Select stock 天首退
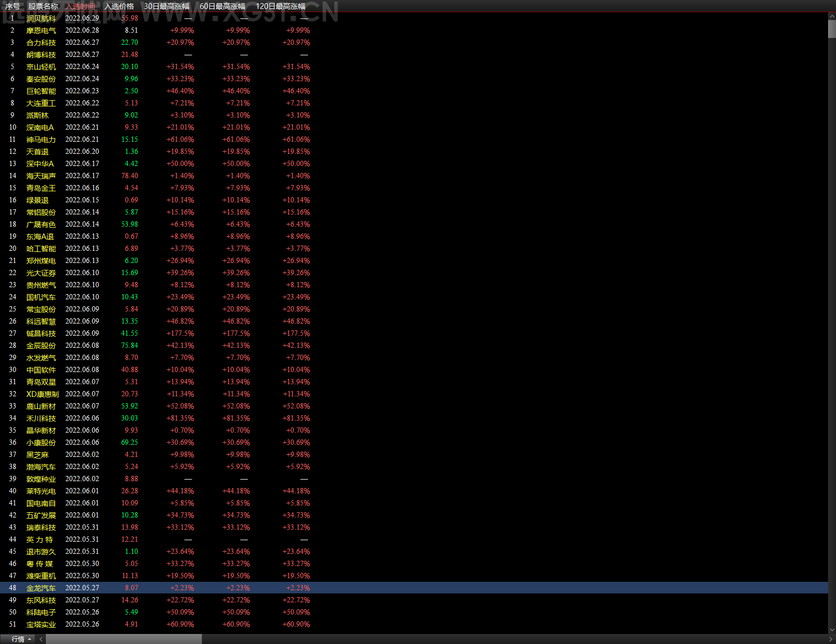This screenshot has height=644, width=836. click(37, 152)
